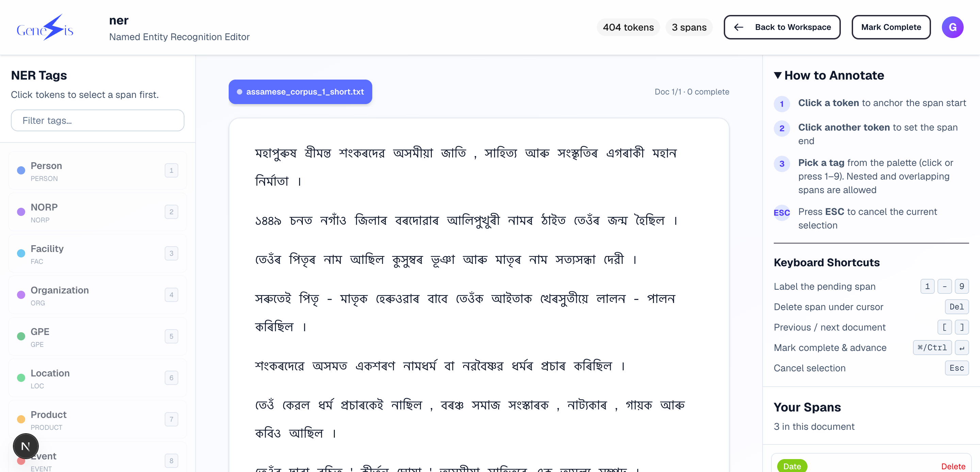Image resolution: width=980 pixels, height=472 pixels.
Task: Select the token সংস্কৃতিৰ
Action: click(577, 153)
